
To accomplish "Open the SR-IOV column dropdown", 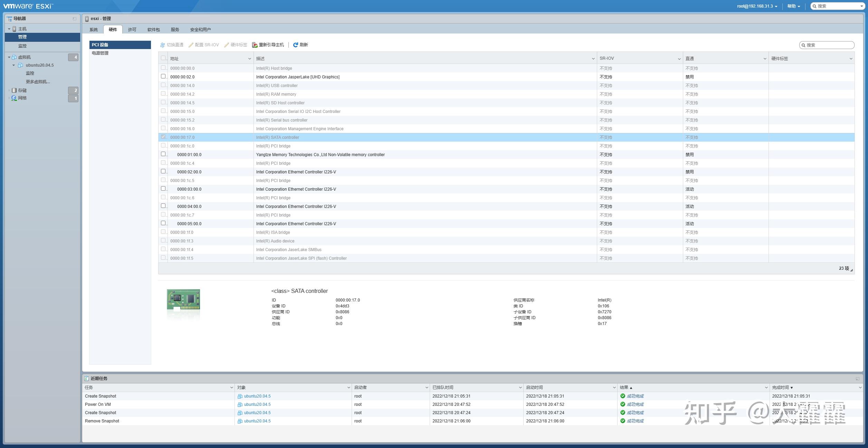I will pos(679,59).
